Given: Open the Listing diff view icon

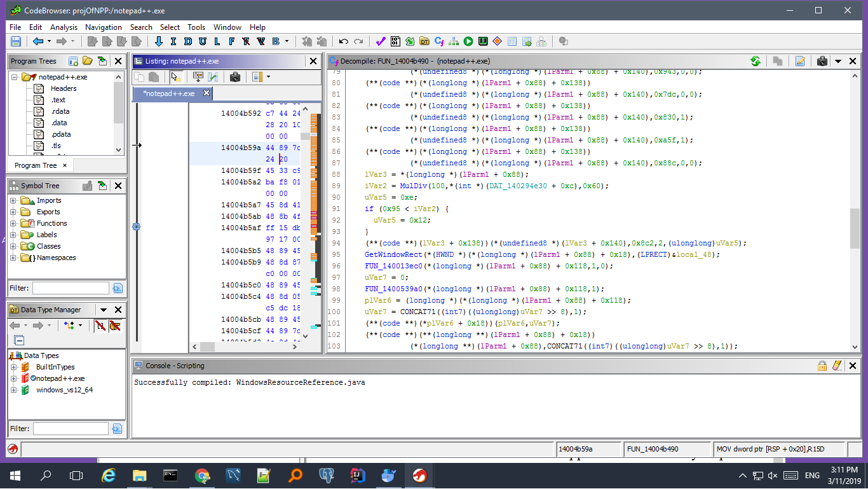Looking at the screenshot, I should 213,77.
